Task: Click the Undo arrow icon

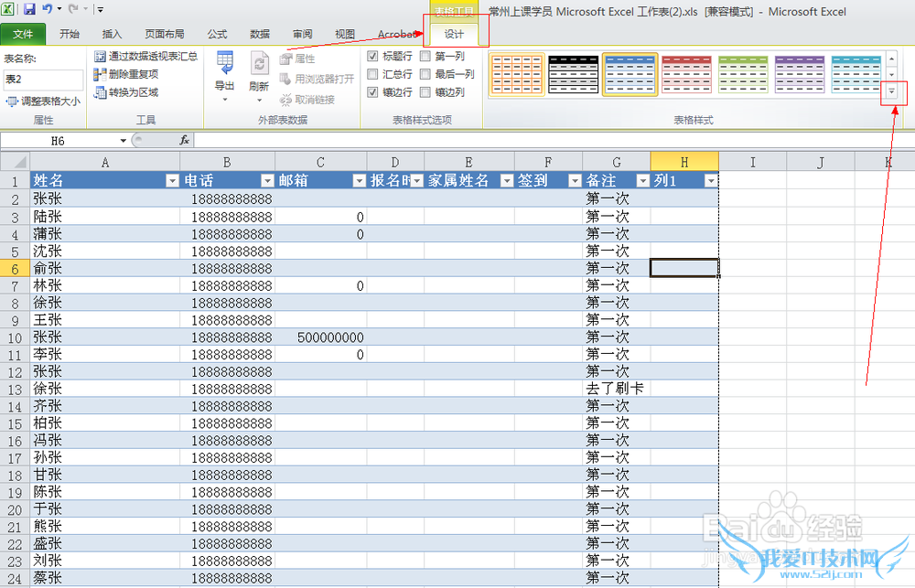Action: (48, 9)
